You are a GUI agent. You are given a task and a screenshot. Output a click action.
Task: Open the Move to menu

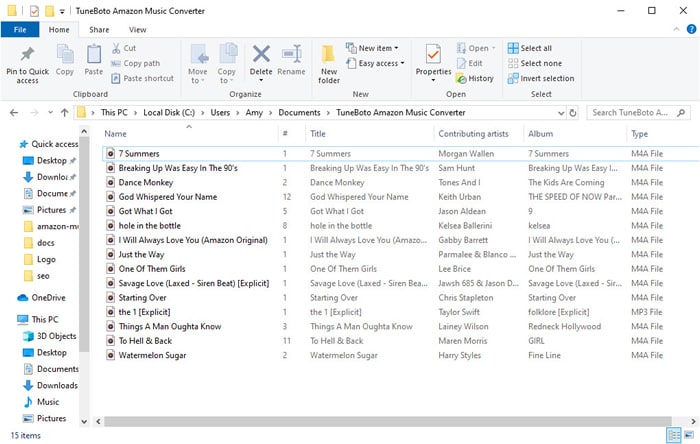coord(197,64)
